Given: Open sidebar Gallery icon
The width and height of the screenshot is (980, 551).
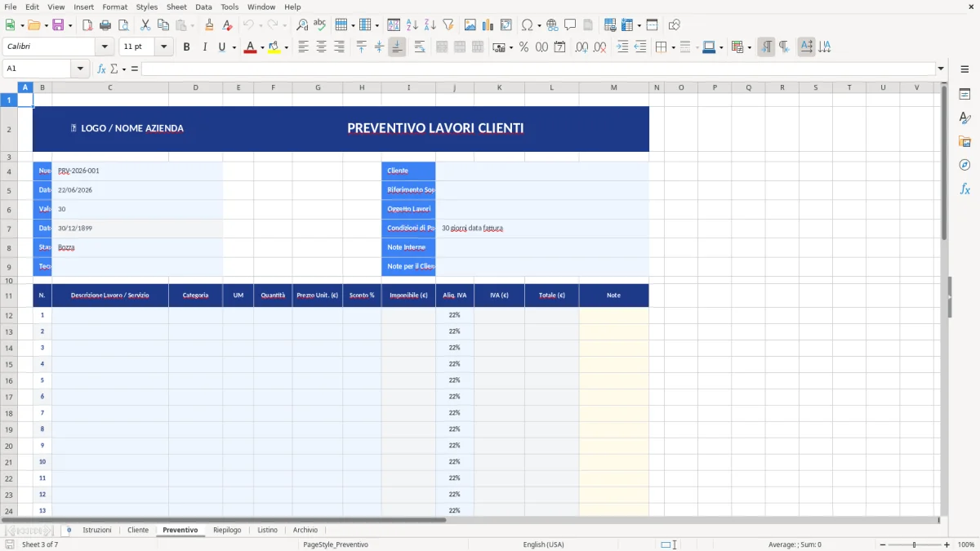Looking at the screenshot, I should [964, 142].
